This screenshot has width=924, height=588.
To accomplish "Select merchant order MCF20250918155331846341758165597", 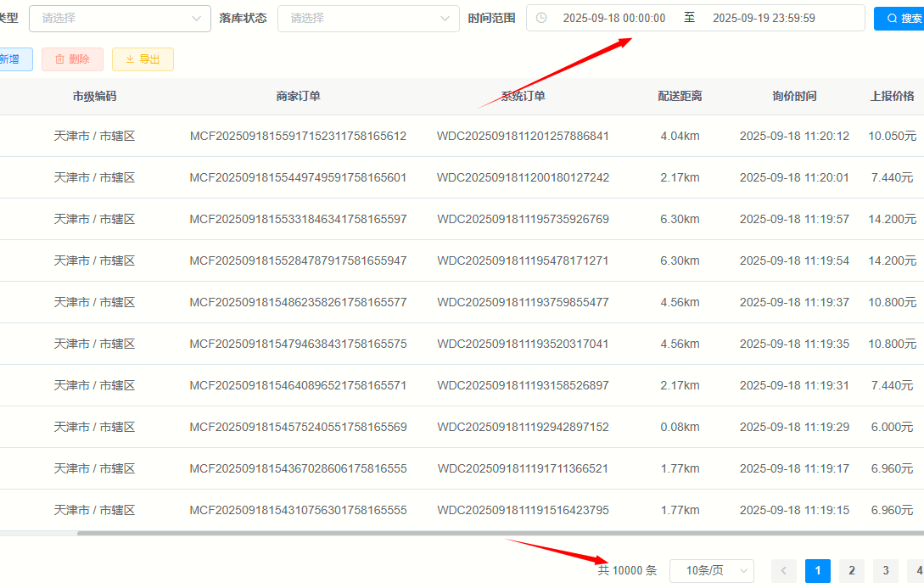I will (298, 219).
